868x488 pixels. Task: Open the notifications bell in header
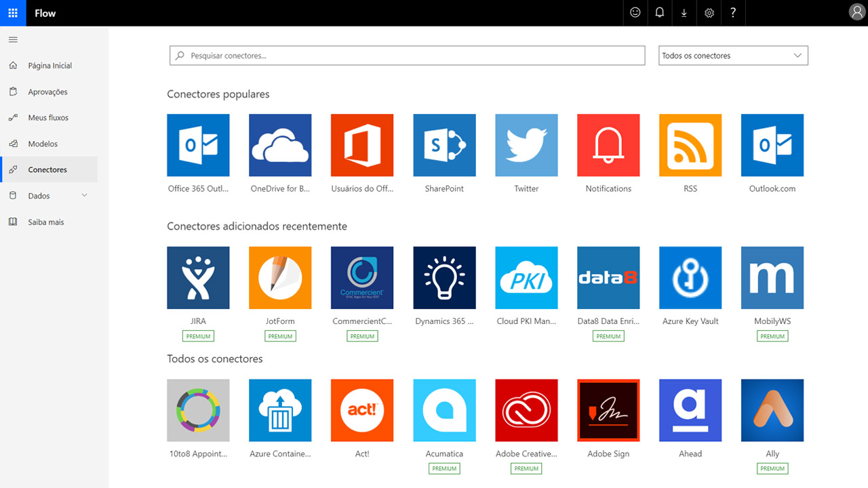pyautogui.click(x=660, y=13)
